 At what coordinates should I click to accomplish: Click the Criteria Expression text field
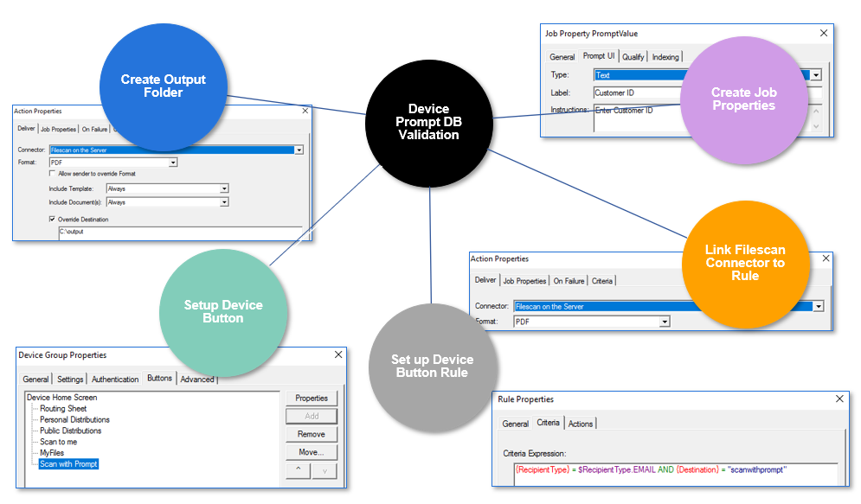point(676,475)
